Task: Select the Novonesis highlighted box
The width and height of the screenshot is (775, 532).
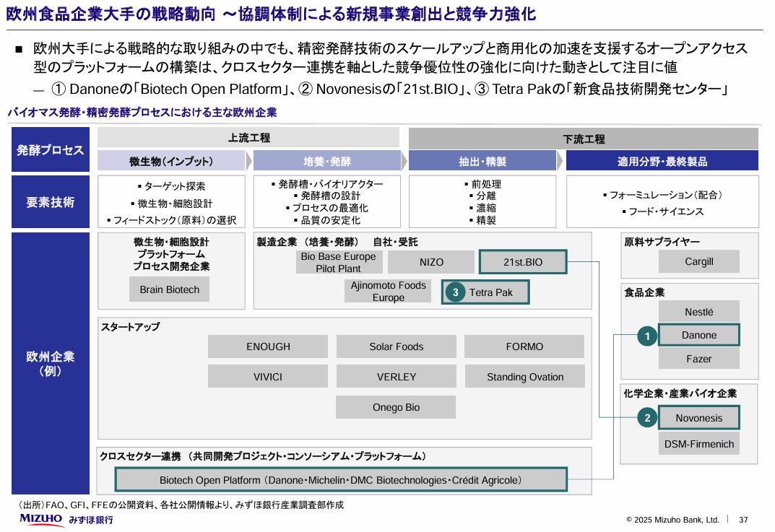Action: 699,418
